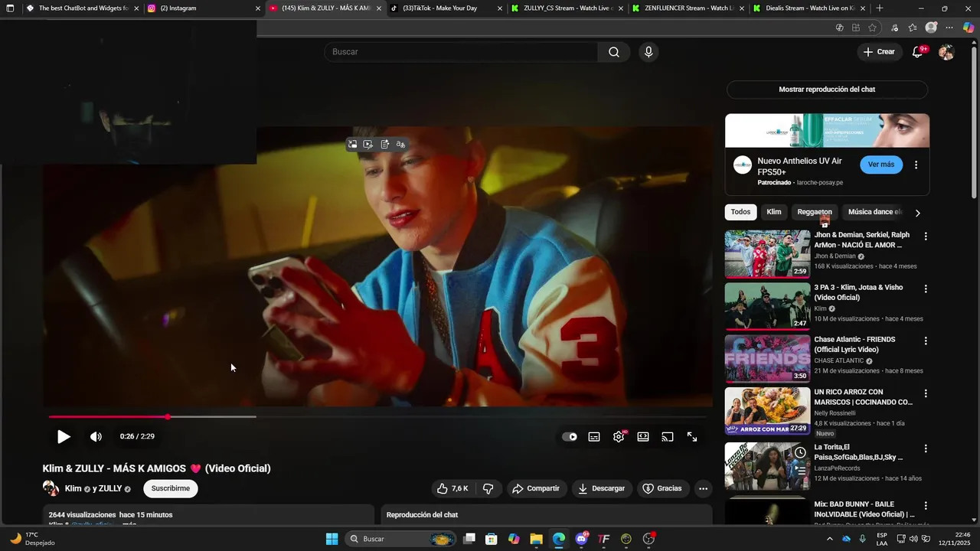Toggle the autoplay switch in player
Image resolution: width=980 pixels, height=551 pixels.
(x=570, y=437)
